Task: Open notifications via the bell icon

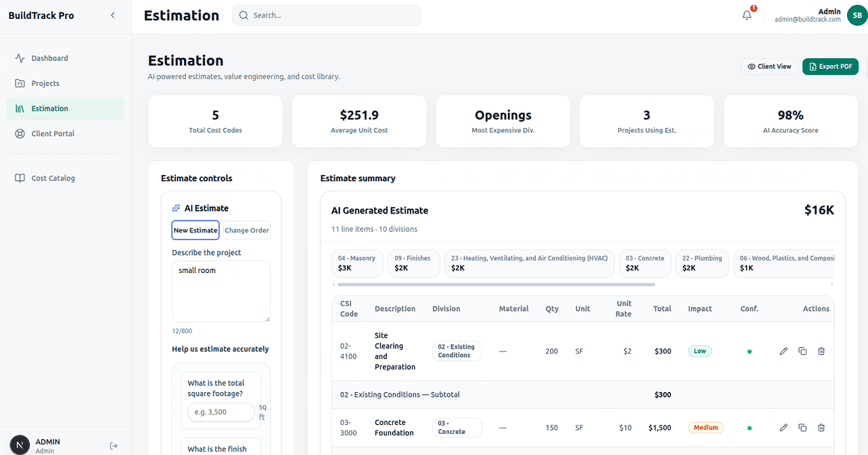Action: coord(747,15)
